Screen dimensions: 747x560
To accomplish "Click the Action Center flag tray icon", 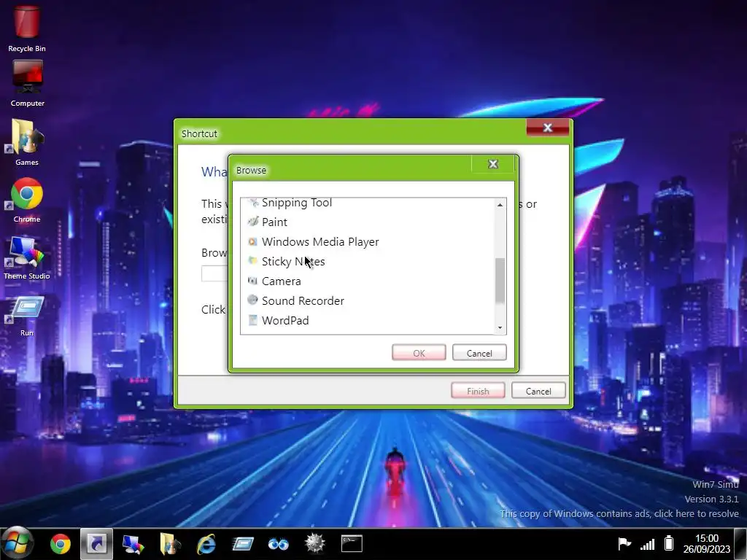I will [624, 543].
